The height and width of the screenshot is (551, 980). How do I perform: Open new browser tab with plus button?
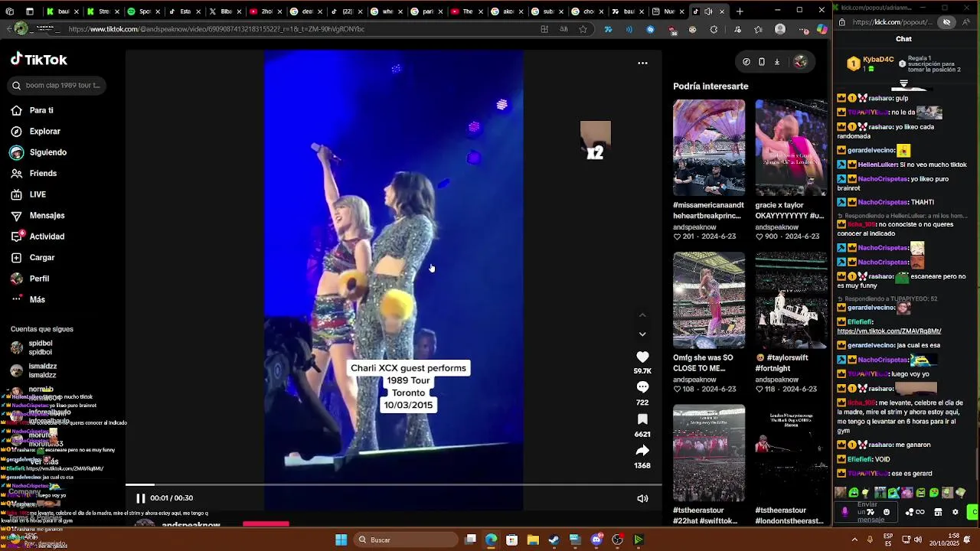[x=740, y=11]
